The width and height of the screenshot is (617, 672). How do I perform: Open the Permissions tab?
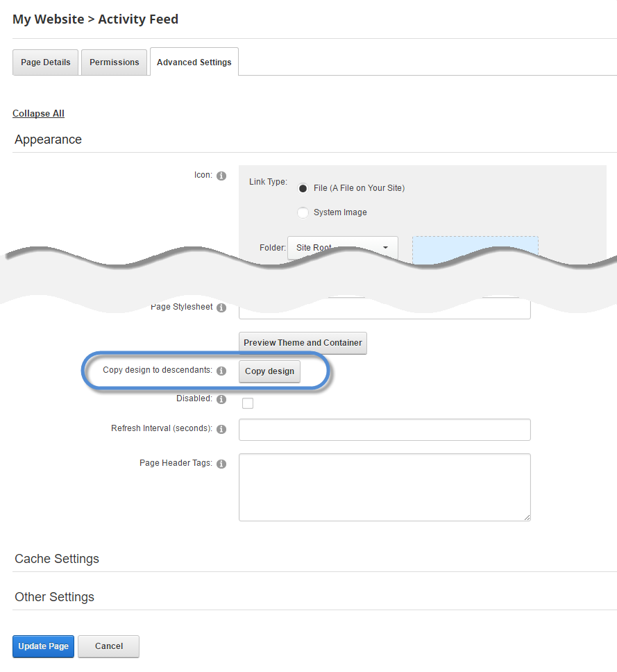(x=115, y=62)
